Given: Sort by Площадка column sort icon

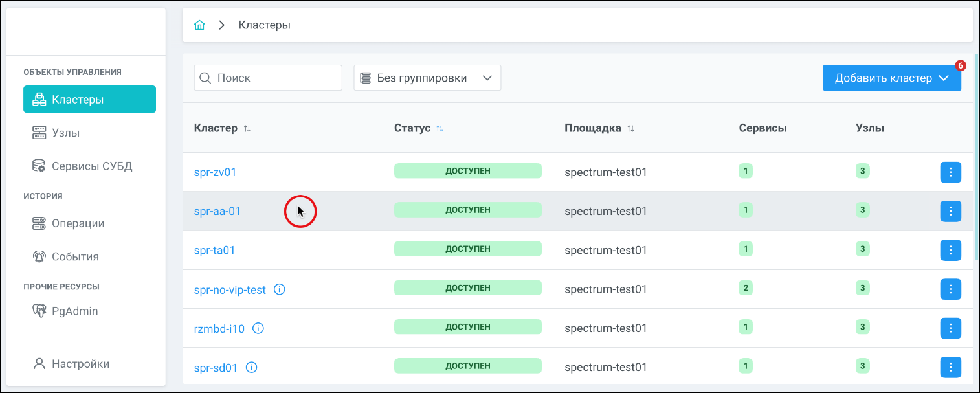Looking at the screenshot, I should 630,128.
